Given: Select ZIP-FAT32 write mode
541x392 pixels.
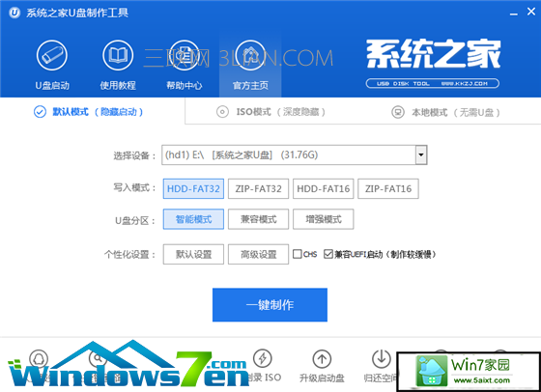Looking at the screenshot, I should [x=258, y=188].
